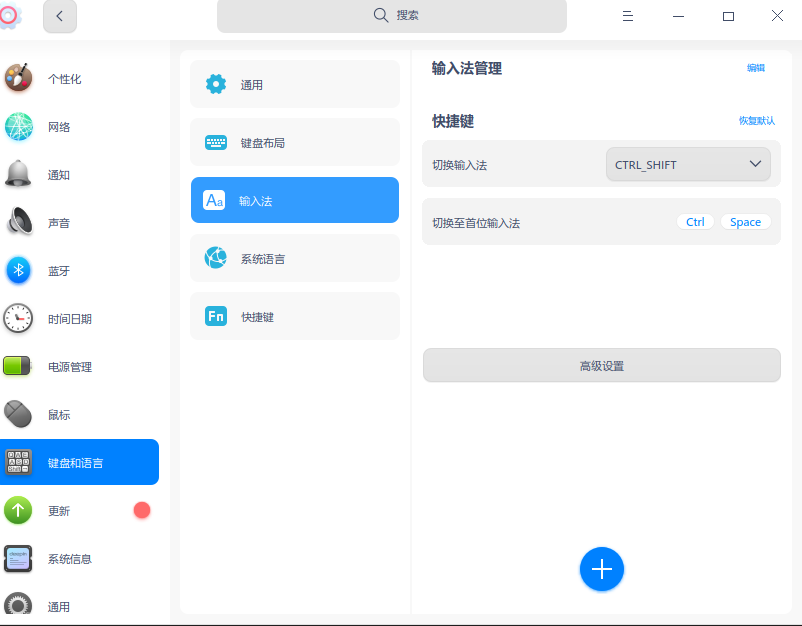Screen dimensions: 802x626
Task: Switch to the 系统语言 system language section
Action: point(294,258)
